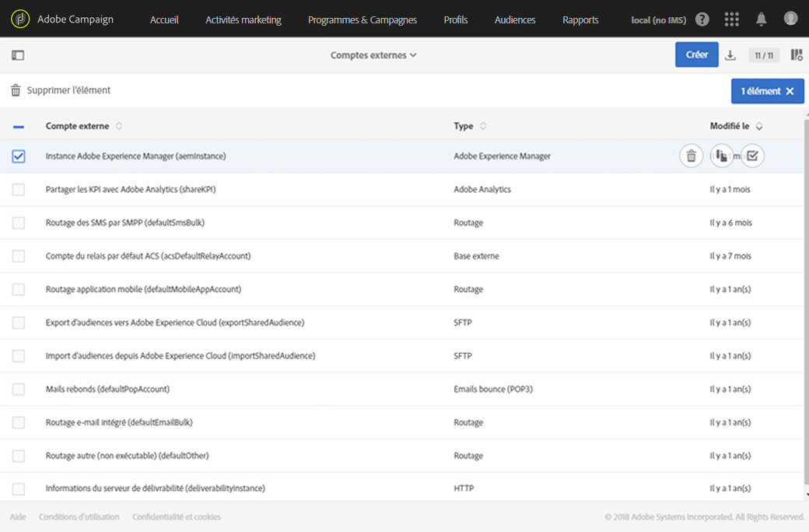Check the Mails rebonds row checkbox
This screenshot has height=532, width=809.
(x=19, y=389)
